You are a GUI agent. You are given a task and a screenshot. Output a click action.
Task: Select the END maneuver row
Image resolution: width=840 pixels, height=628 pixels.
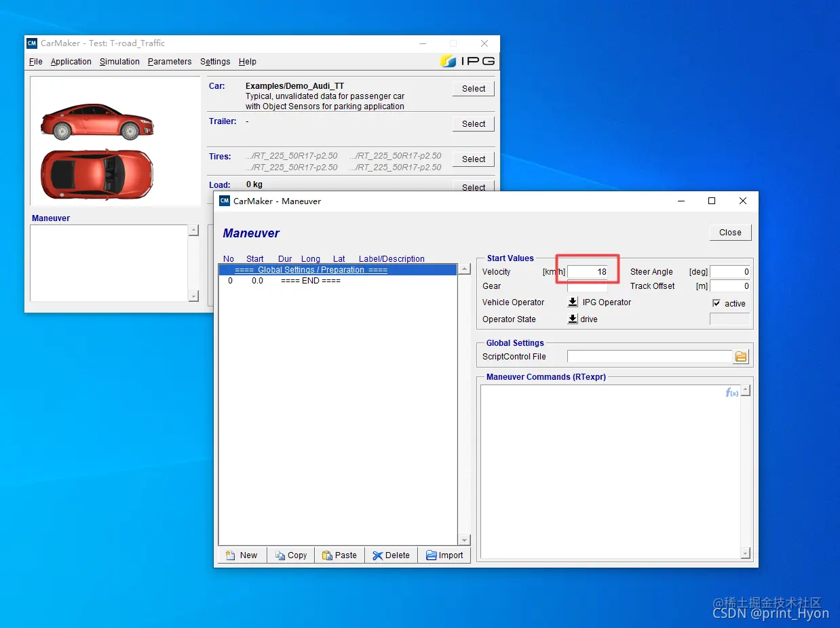(338, 281)
